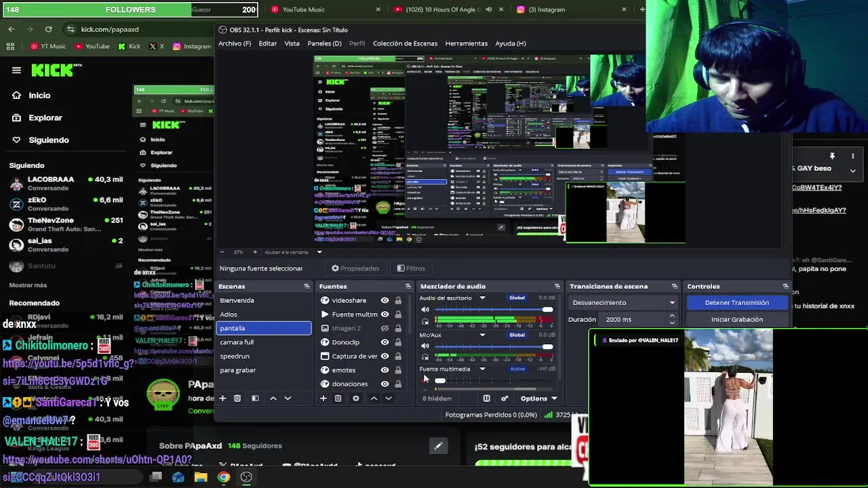Undock the Mezclador de audio panel
Screen dimensions: 868x488
pyautogui.click(x=557, y=287)
